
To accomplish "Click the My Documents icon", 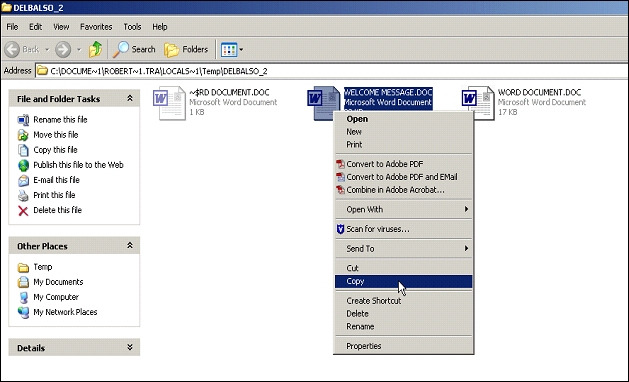I will [23, 282].
